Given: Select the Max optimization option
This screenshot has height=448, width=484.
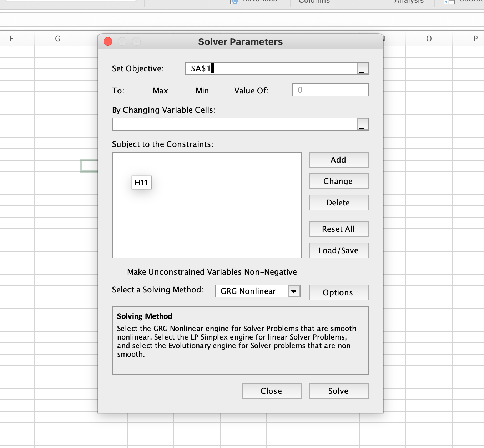Looking at the screenshot, I should pyautogui.click(x=160, y=91).
